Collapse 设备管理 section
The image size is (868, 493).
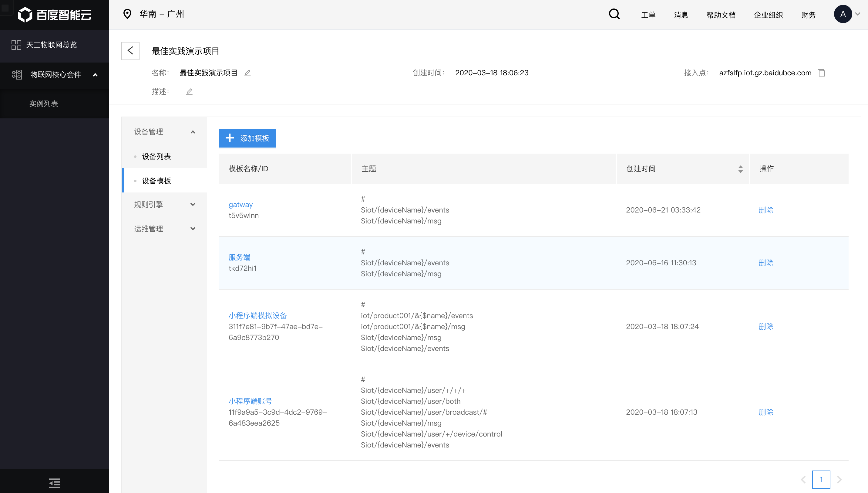click(193, 132)
